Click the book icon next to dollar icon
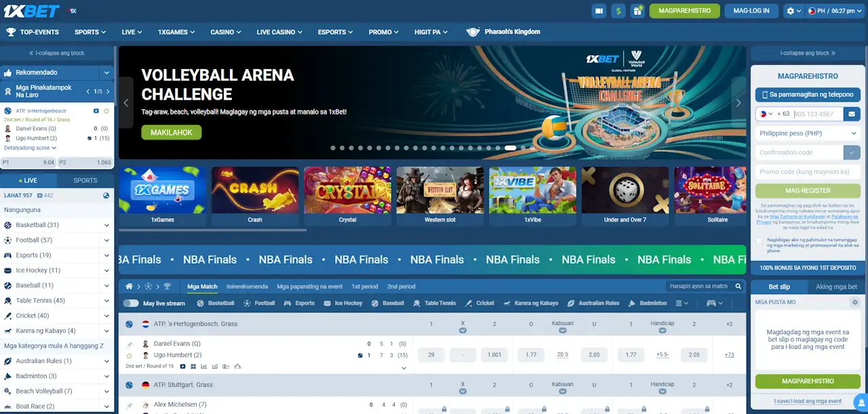The height and width of the screenshot is (414, 868). pyautogui.click(x=599, y=11)
